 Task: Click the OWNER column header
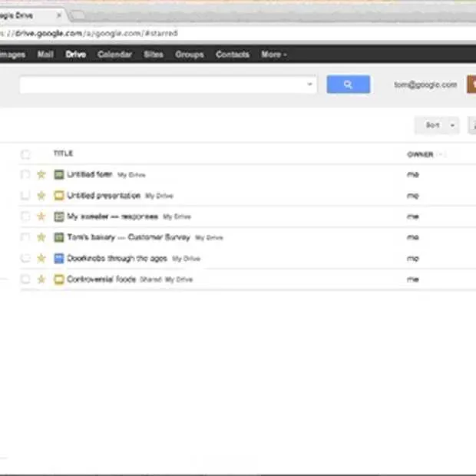(x=420, y=154)
